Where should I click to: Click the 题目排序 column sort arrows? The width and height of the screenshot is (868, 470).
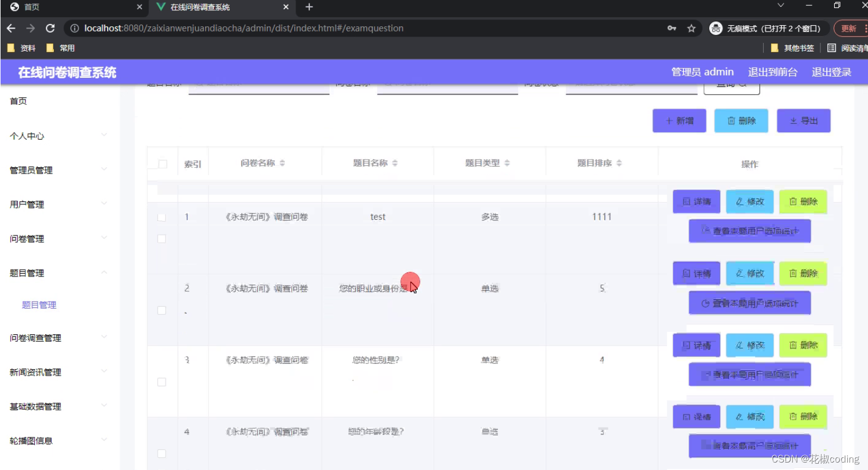tap(618, 163)
